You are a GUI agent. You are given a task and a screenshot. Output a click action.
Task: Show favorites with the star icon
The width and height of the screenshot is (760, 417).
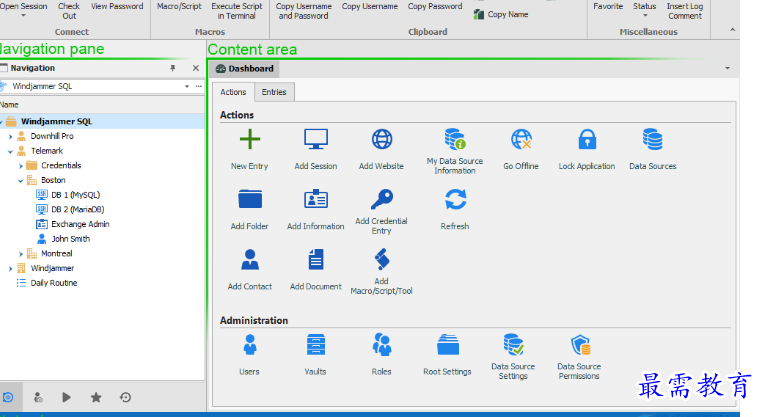(96, 398)
